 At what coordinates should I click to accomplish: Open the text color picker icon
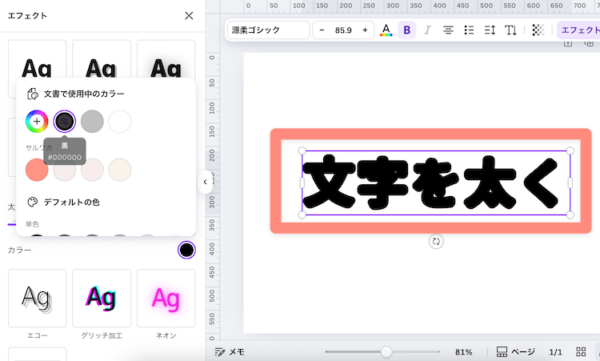pyautogui.click(x=386, y=30)
